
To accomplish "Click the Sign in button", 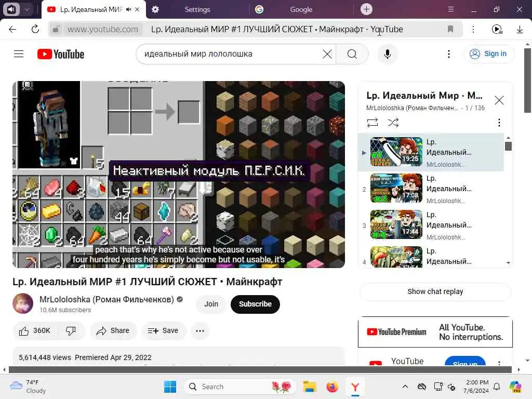I will (488, 54).
